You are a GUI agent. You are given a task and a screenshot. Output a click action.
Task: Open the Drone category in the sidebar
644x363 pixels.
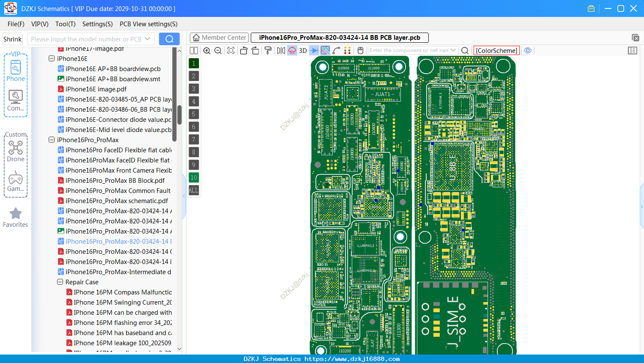(16, 151)
